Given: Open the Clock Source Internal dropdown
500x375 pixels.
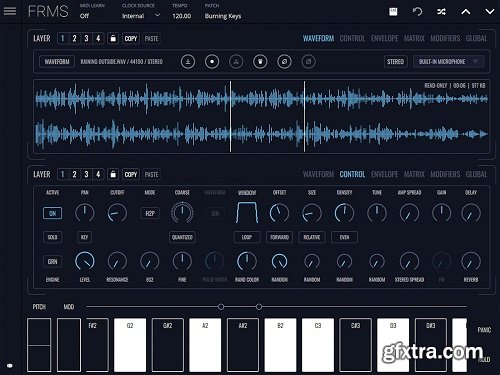Looking at the screenshot, I should pos(141,16).
